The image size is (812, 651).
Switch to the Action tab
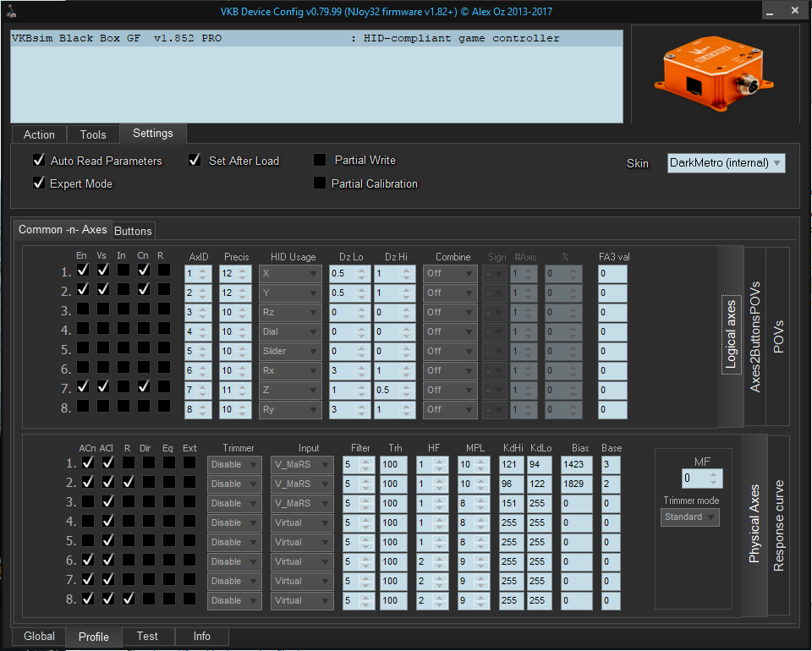point(39,134)
